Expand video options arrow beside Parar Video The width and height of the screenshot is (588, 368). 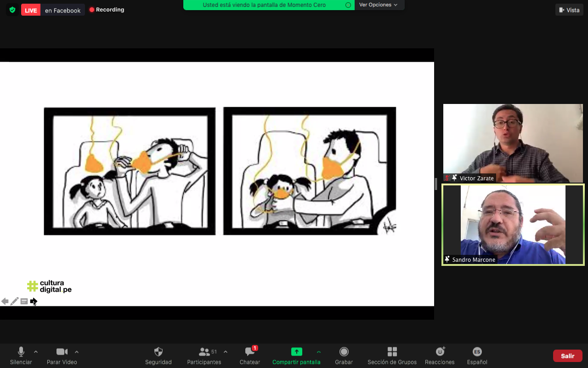77,352
